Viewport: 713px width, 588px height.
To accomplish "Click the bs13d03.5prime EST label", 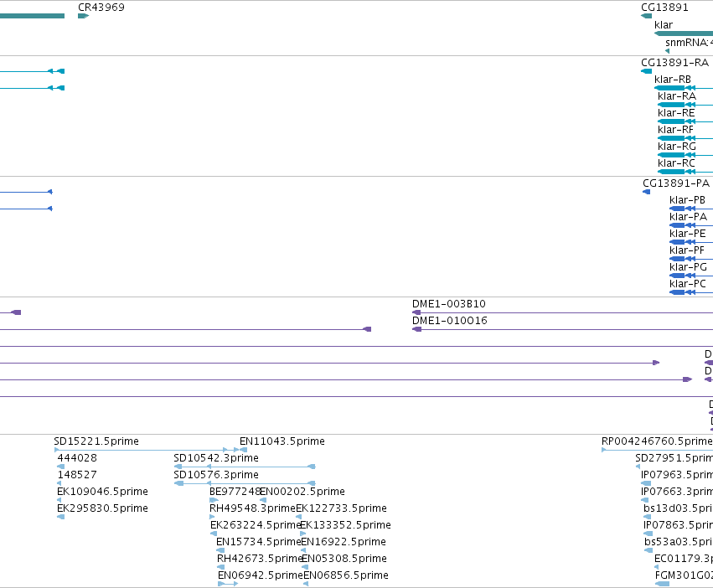I will [679, 508].
